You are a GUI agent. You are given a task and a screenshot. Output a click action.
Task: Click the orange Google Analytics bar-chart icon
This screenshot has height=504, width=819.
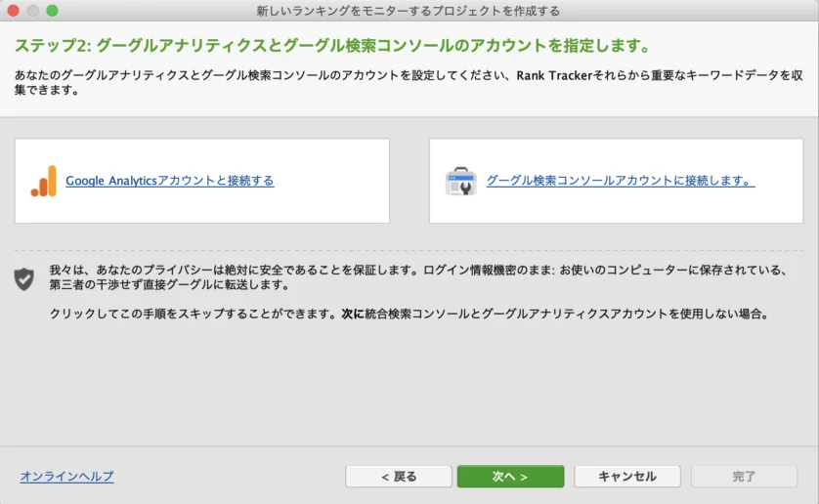(x=44, y=181)
